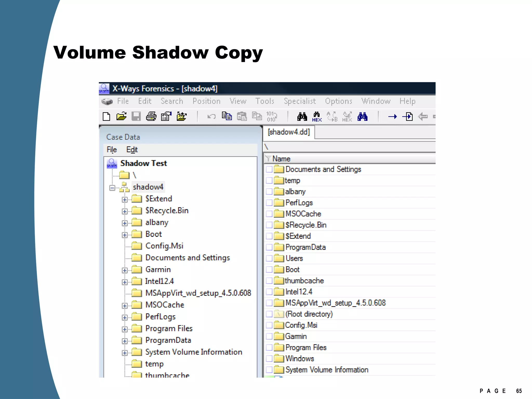
Task: Click the Replace Text A-to-B icon
Action: (x=332, y=117)
